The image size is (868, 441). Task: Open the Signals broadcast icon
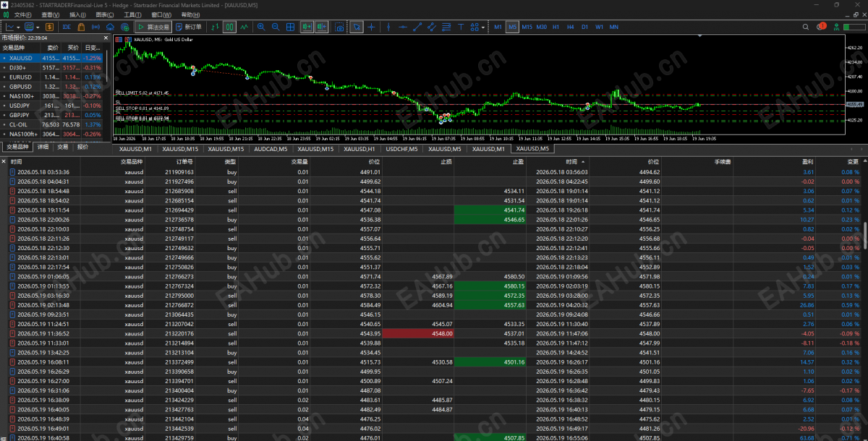click(x=95, y=27)
